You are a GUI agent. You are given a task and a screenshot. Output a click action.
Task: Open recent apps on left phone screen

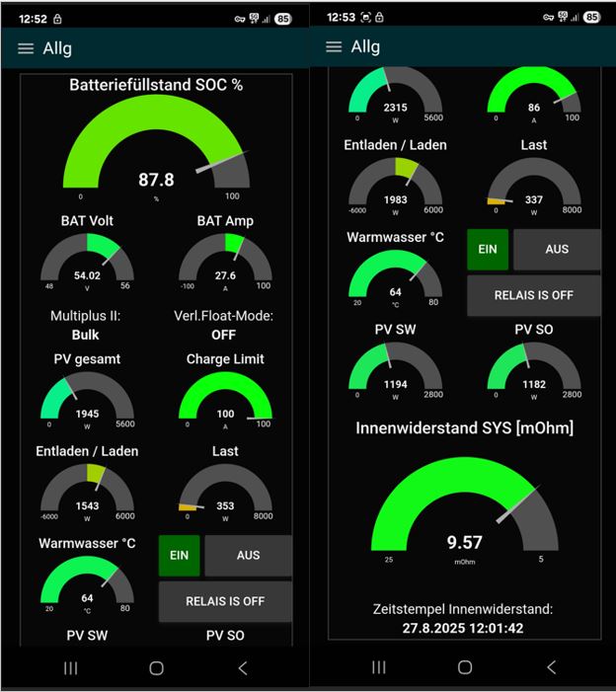point(71,668)
